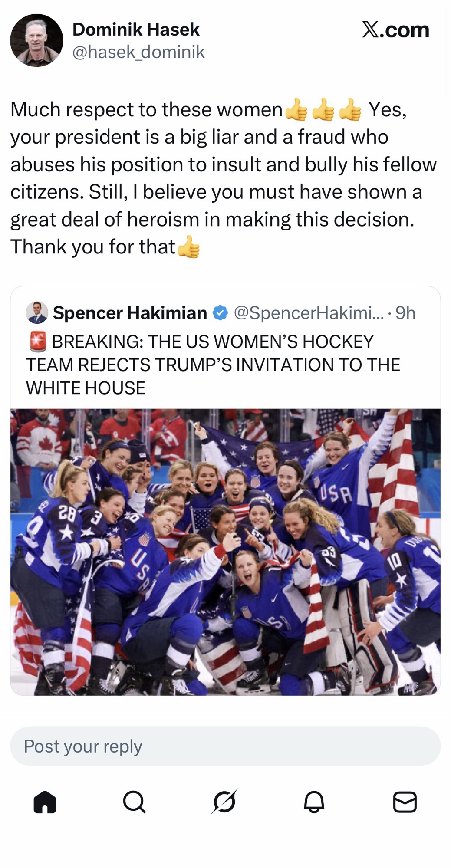Click Spencer Hakimian's small avatar
The image size is (451, 868).
coord(37,312)
